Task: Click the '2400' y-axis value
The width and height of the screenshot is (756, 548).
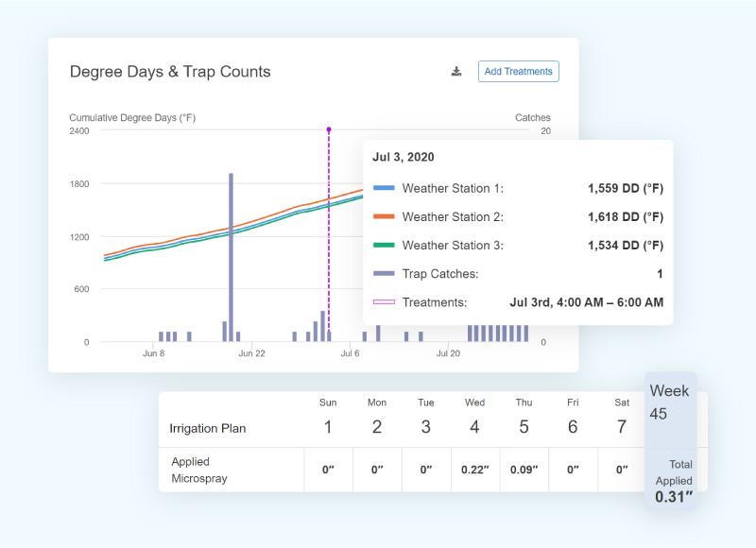Action: 79,130
